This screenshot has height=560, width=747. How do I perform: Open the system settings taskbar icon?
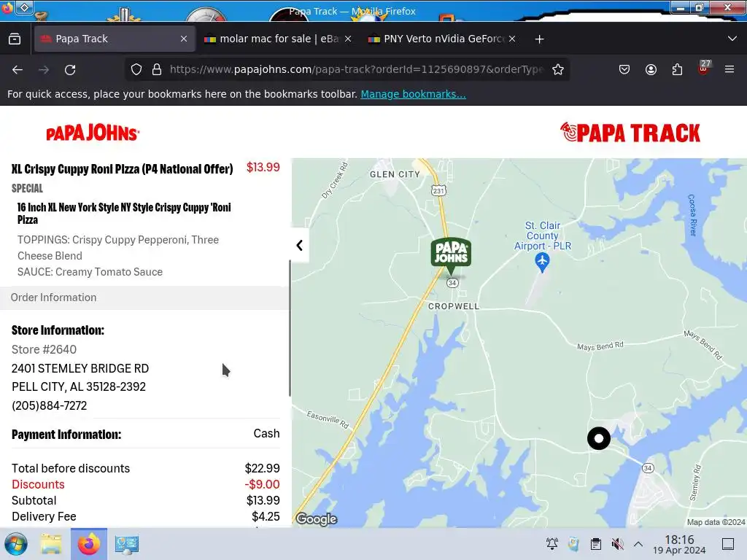click(127, 544)
